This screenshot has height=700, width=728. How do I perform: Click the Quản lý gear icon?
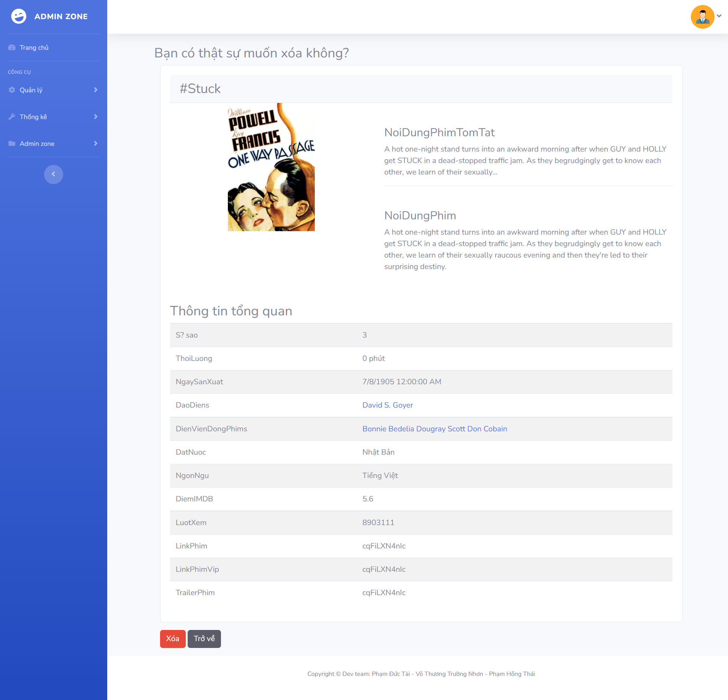[12, 90]
